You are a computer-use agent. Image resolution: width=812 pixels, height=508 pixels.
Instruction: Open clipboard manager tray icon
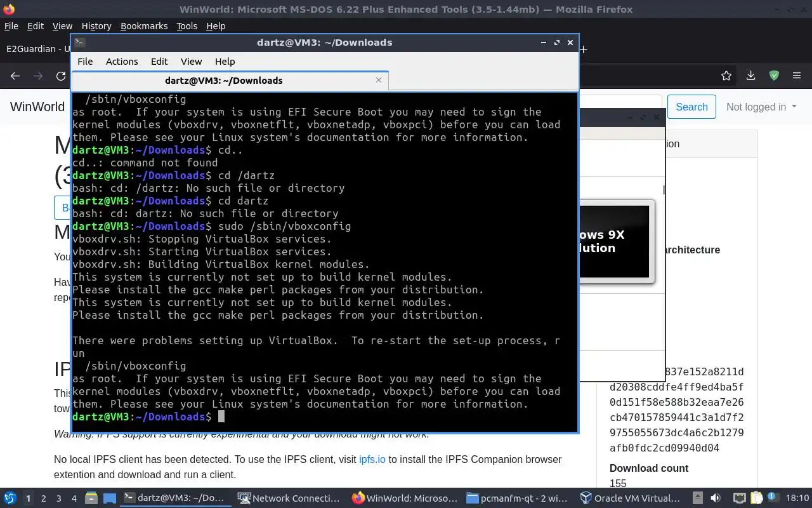point(757,498)
